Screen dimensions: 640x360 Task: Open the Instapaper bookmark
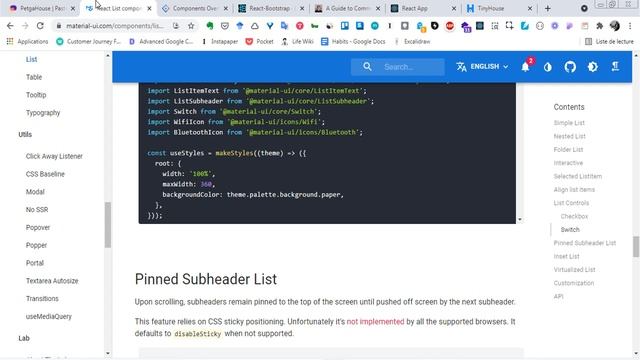coord(220,41)
